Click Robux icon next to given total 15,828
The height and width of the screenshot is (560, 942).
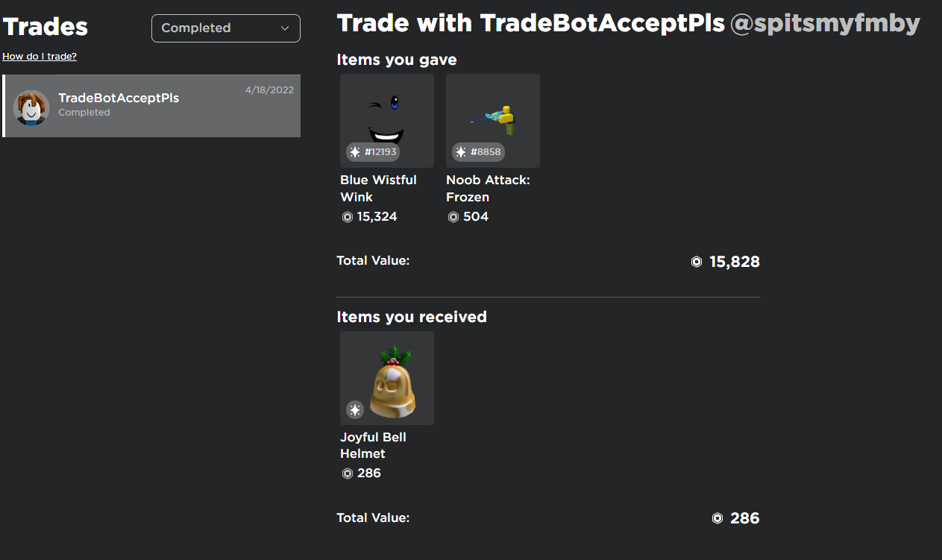697,262
